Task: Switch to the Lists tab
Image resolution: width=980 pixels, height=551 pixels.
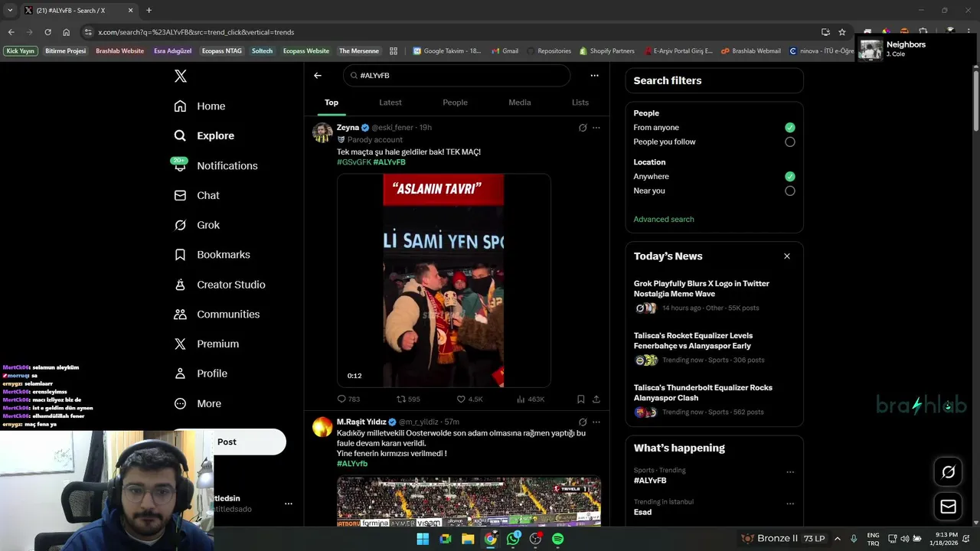Action: [580, 103]
